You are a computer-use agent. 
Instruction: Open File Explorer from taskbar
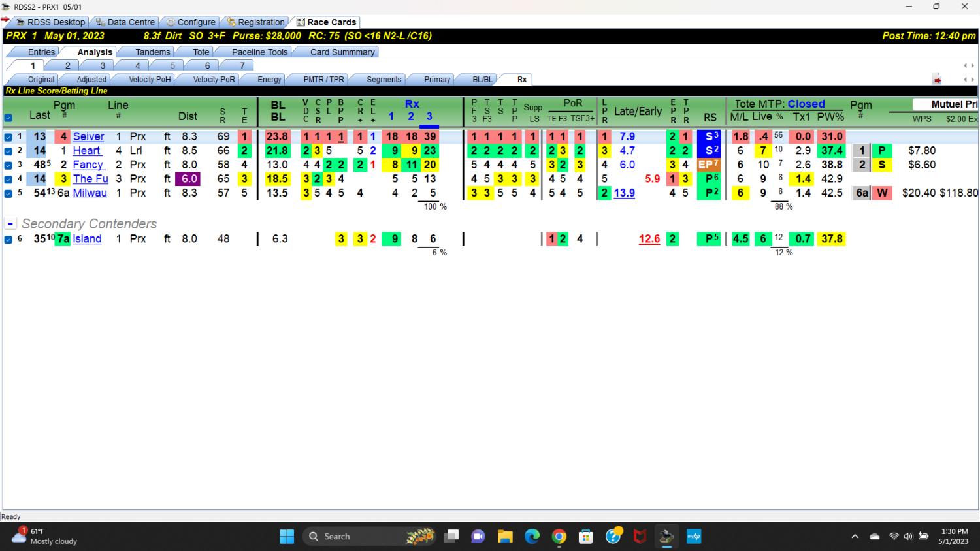[505, 537]
